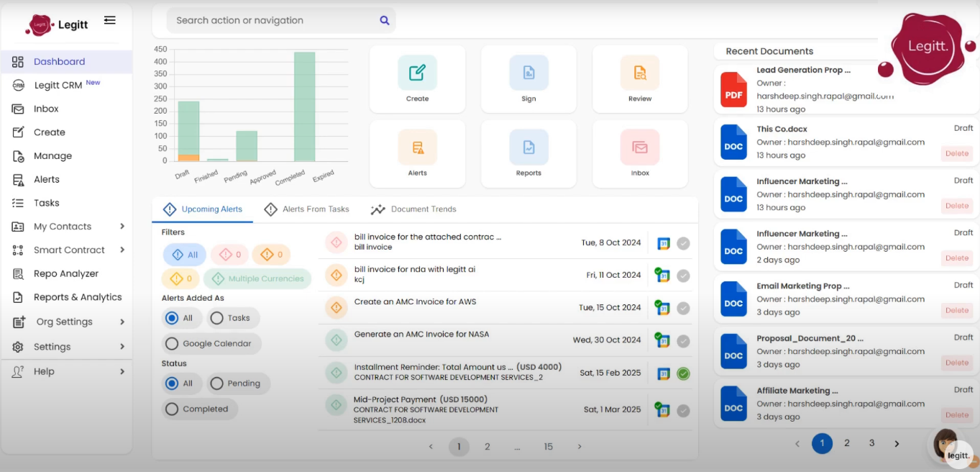Select All radio under Status
The width and height of the screenshot is (980, 472).
point(172,383)
